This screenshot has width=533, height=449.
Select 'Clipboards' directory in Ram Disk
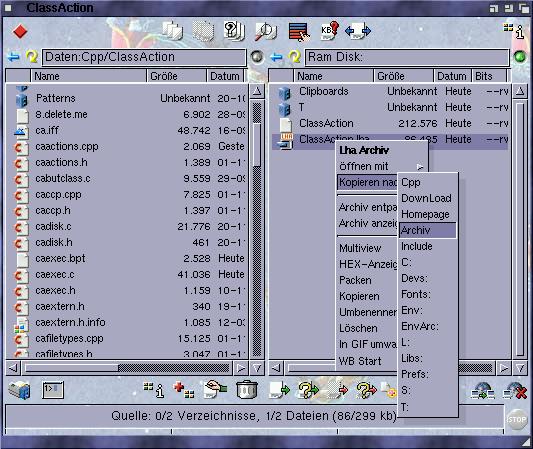pyautogui.click(x=391, y=91)
